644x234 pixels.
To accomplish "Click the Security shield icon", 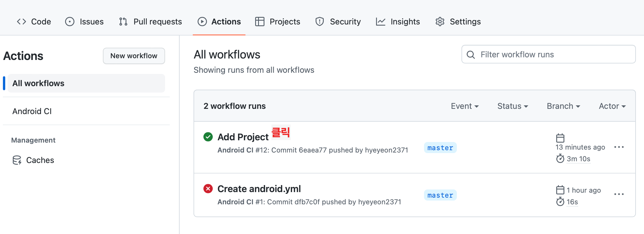I will 320,22.
